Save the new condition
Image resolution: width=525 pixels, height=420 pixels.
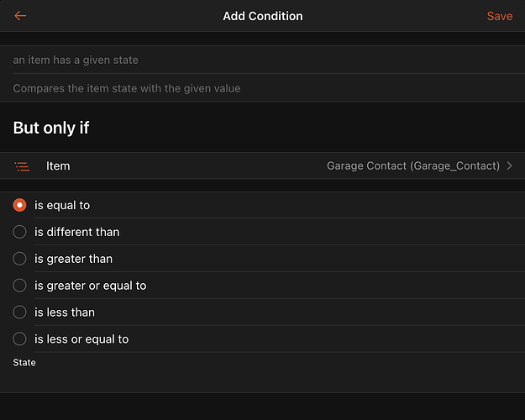click(x=499, y=16)
